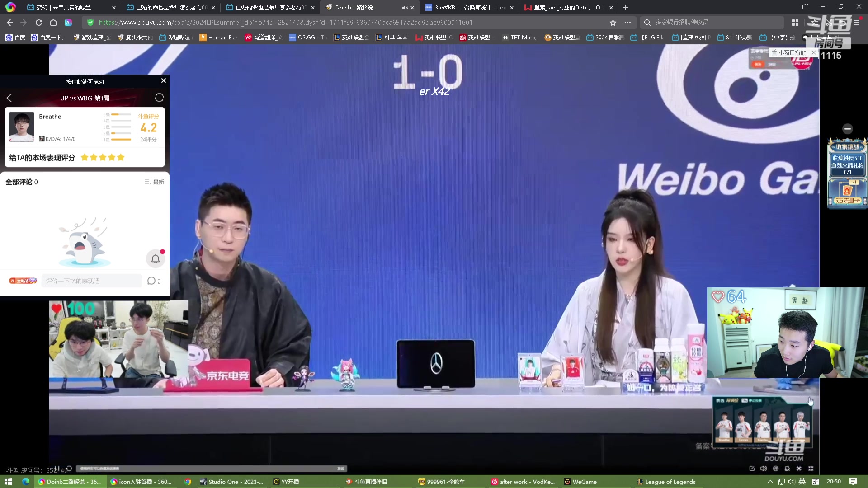Click browser back arrow
Image resolution: width=868 pixels, height=488 pixels.
10,23
